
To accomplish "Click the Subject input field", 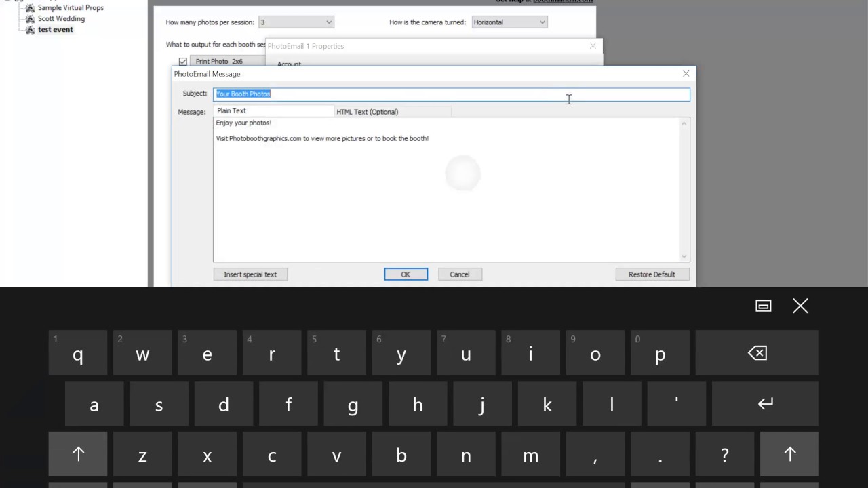I will point(452,94).
